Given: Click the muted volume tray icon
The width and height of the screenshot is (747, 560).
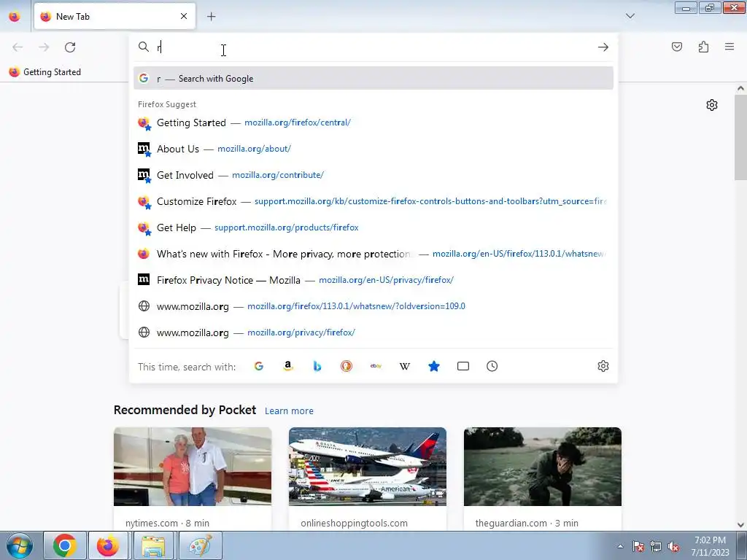Looking at the screenshot, I should 673,546.
